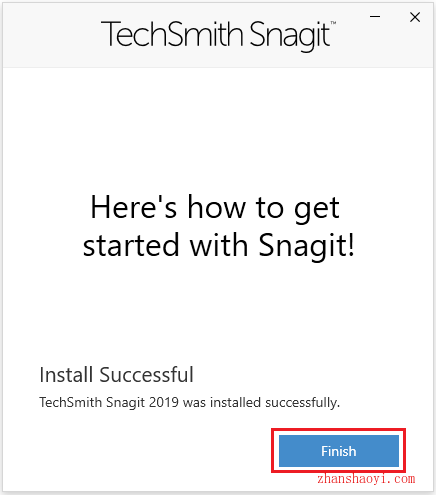Close the Snagit installer window
The width and height of the screenshot is (436, 495).
pos(415,17)
